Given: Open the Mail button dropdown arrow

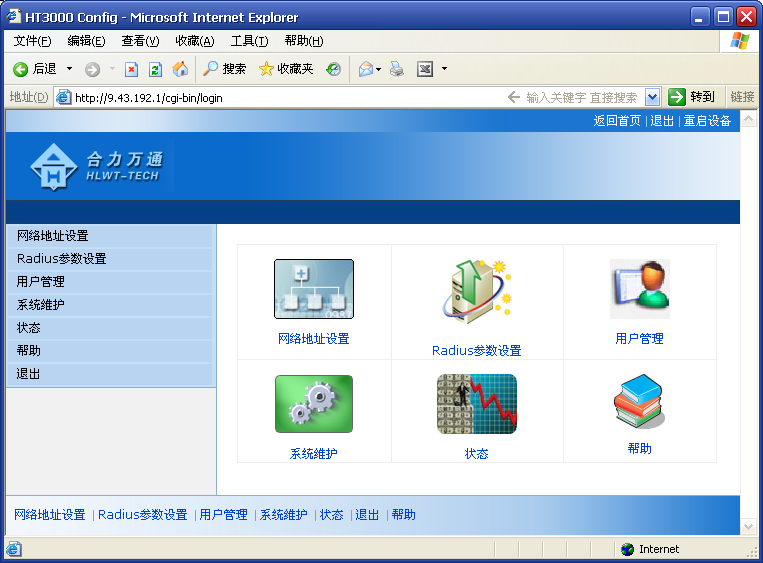Looking at the screenshot, I should pyautogui.click(x=379, y=69).
